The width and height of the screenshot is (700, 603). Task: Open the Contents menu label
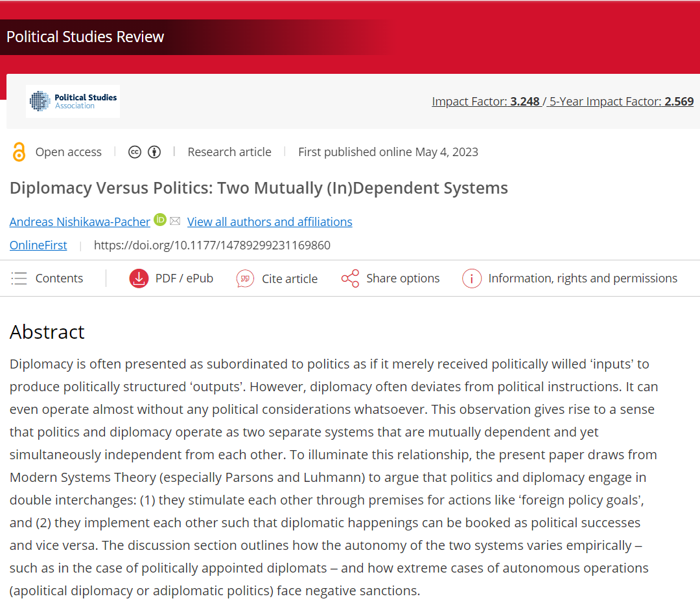tap(59, 279)
